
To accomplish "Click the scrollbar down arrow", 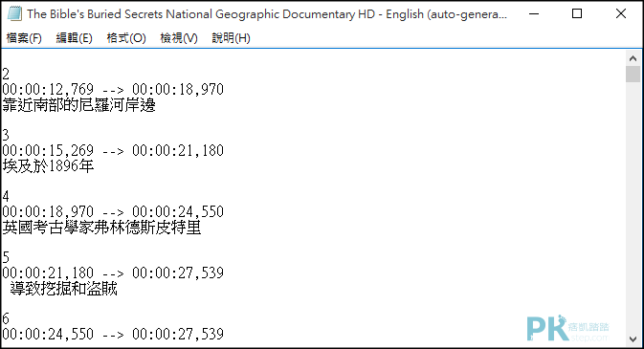I will pos(633,339).
